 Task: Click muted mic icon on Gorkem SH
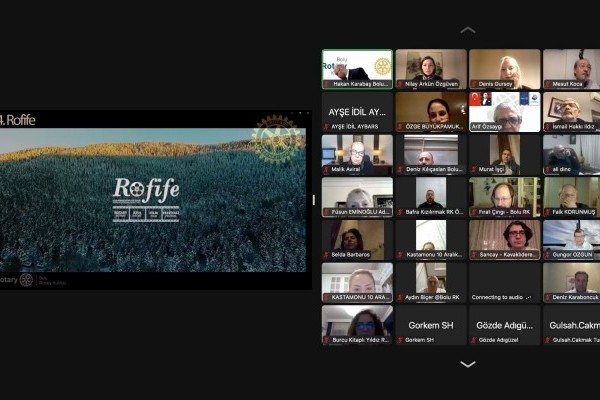400,340
